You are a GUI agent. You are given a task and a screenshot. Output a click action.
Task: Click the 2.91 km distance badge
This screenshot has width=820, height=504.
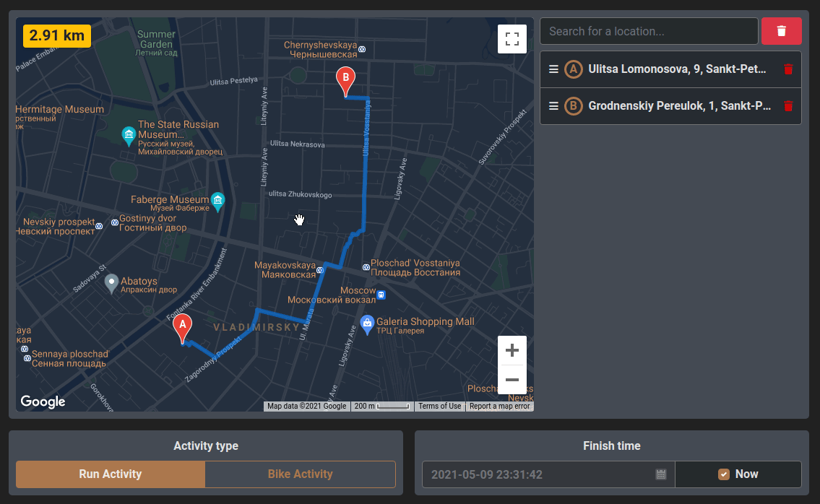[x=57, y=35]
